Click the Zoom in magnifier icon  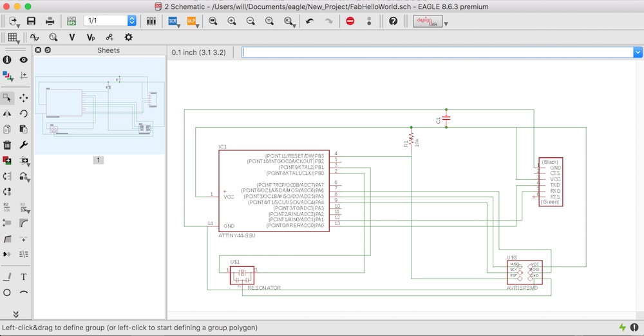click(x=232, y=21)
